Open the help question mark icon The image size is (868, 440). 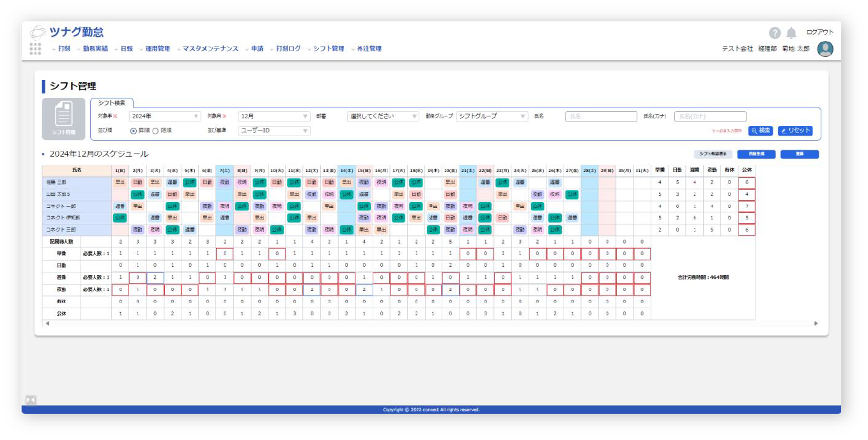click(x=774, y=33)
